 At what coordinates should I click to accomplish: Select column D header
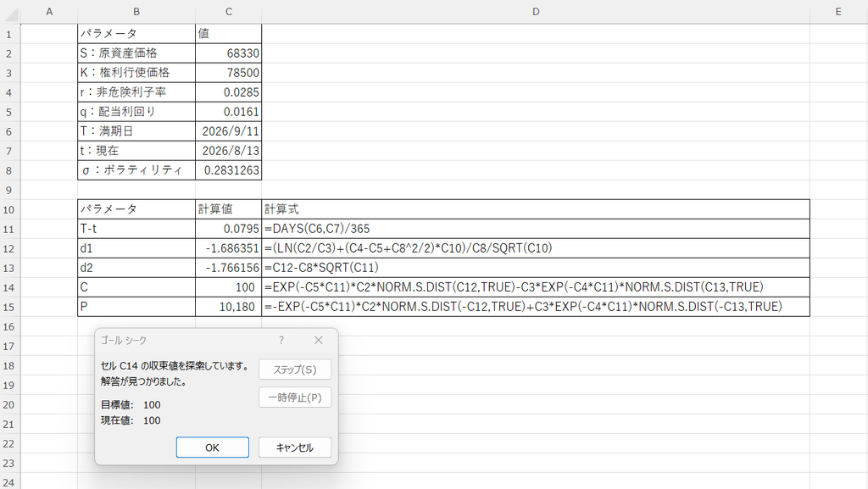coord(536,12)
